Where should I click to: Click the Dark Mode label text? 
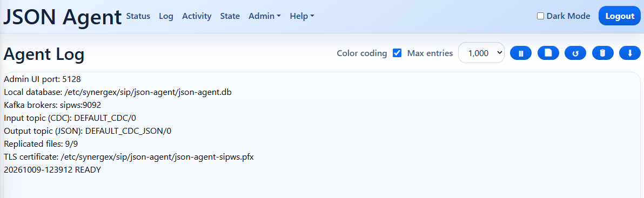pos(568,16)
